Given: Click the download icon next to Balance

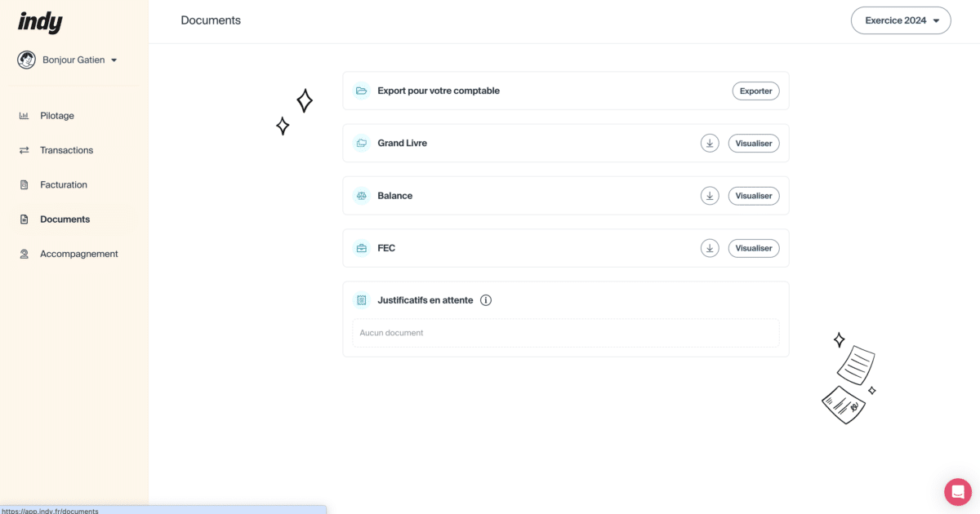Looking at the screenshot, I should coord(709,195).
